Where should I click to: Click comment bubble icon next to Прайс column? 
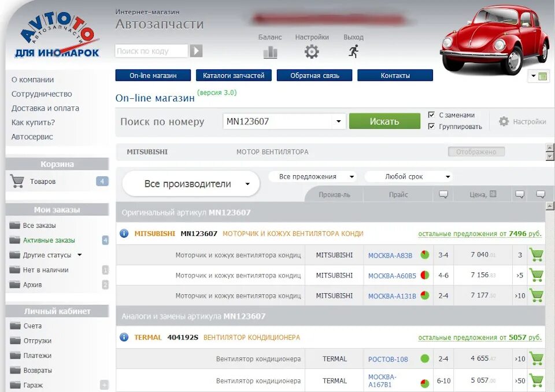coord(443,194)
